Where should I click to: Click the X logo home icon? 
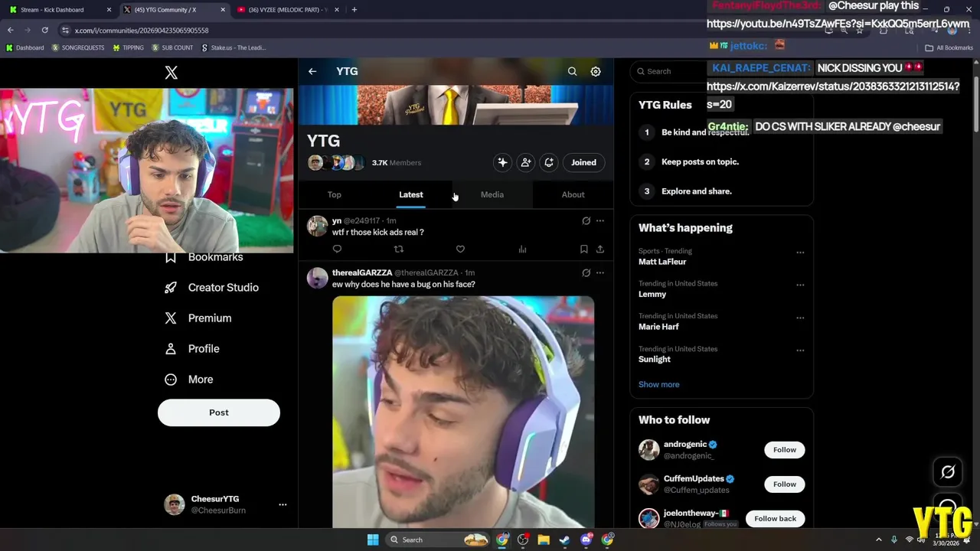pos(171,72)
